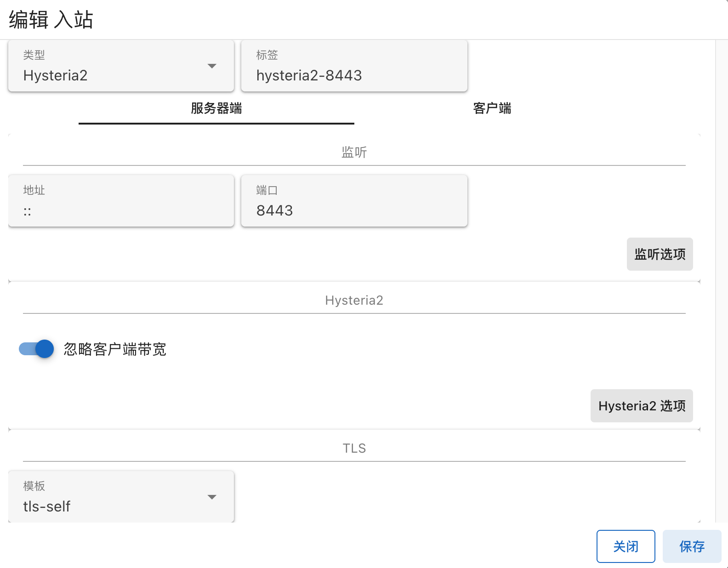Viewport: 728px width, 568px height.
Task: Click the 保存 button
Action: coord(692,546)
